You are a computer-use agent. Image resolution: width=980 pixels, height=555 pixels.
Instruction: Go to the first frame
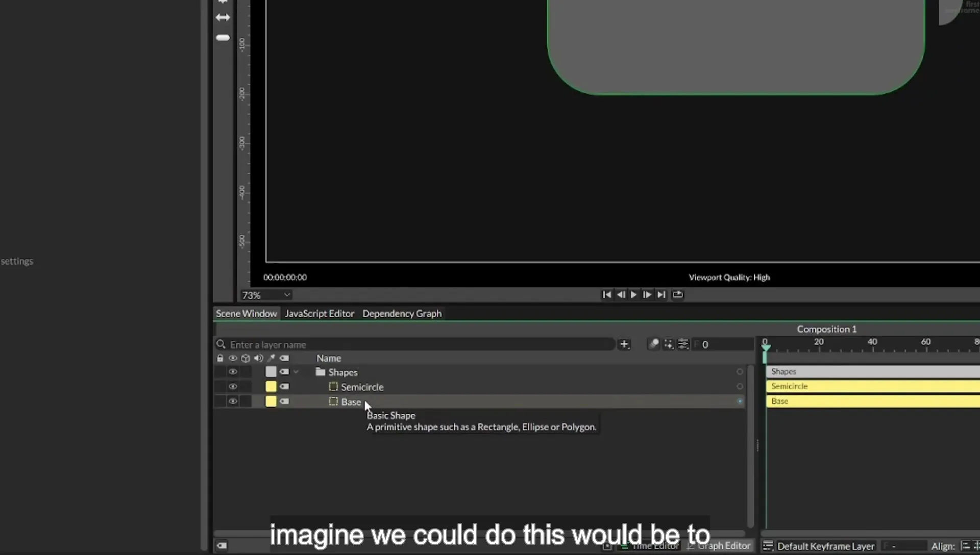(x=606, y=294)
